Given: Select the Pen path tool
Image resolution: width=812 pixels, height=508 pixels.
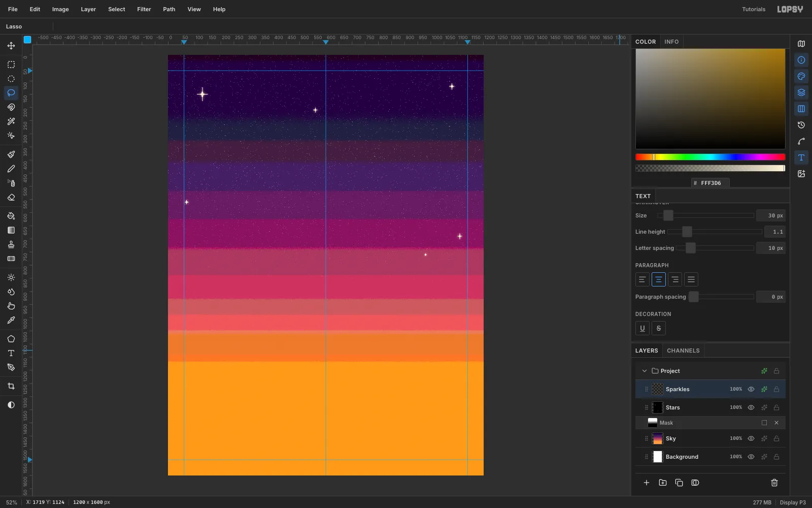Looking at the screenshot, I should 11,367.
